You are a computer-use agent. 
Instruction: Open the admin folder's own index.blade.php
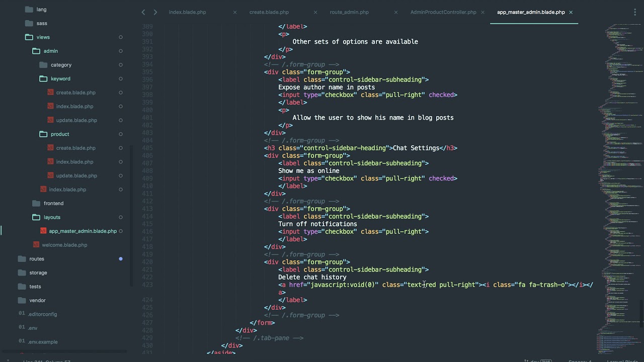(67, 190)
